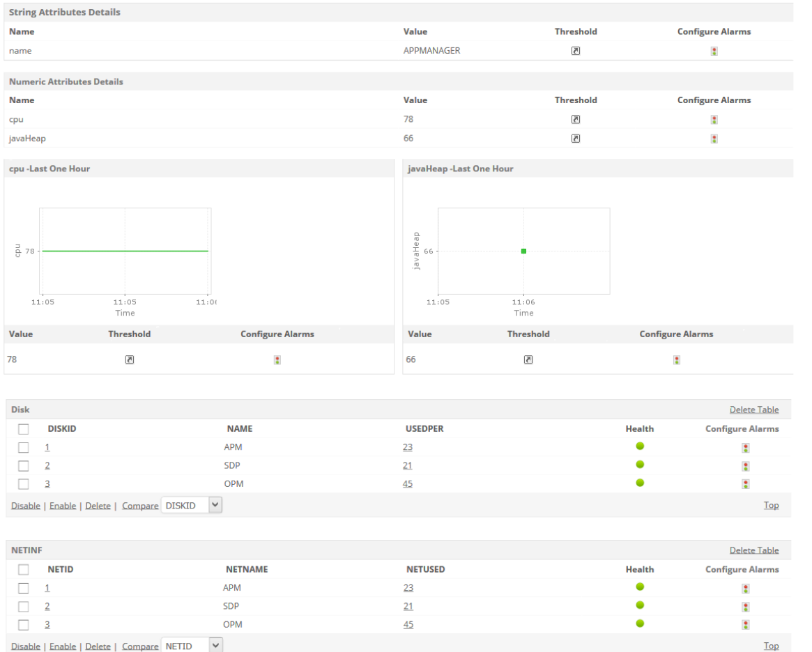
Task: Tick select-all checkbox in Disk table header
Action: pos(24,429)
